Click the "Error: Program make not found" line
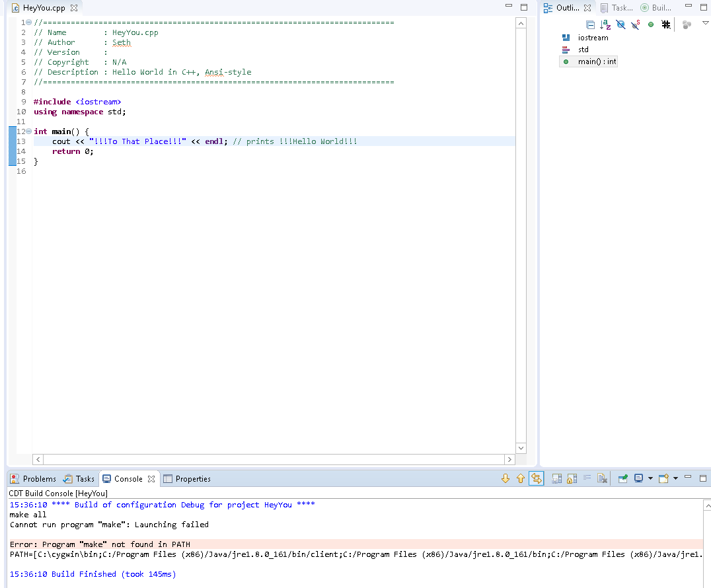The image size is (711, 588). pyautogui.click(x=356, y=544)
